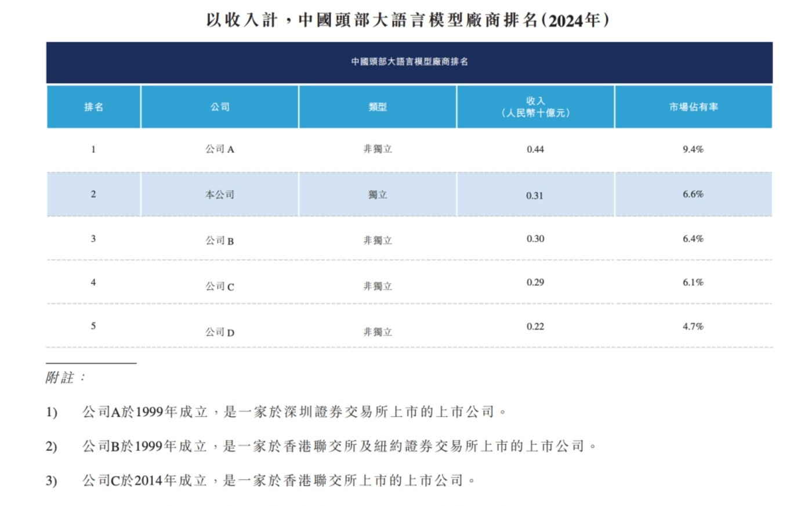Click the 市場佔有率 column header
This screenshot has width=812, height=506.
[694, 106]
